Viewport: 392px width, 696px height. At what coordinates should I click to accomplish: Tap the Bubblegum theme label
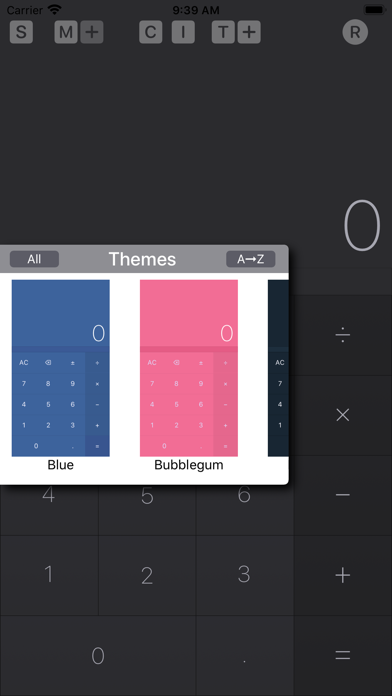pos(189,465)
